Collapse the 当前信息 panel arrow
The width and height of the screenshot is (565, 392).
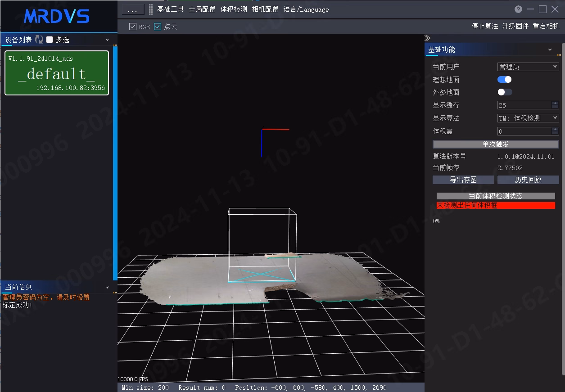107,287
